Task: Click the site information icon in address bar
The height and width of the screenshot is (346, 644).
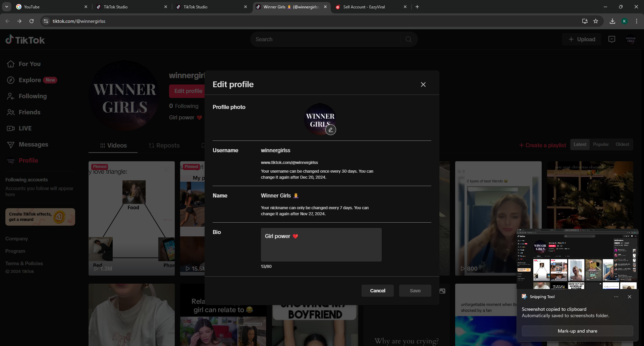Action: click(x=46, y=21)
